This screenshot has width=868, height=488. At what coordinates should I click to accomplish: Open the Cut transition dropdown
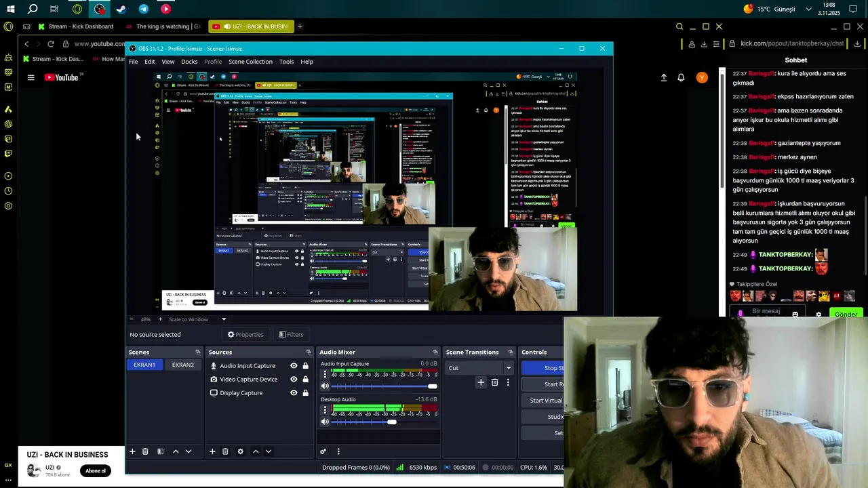point(479,368)
